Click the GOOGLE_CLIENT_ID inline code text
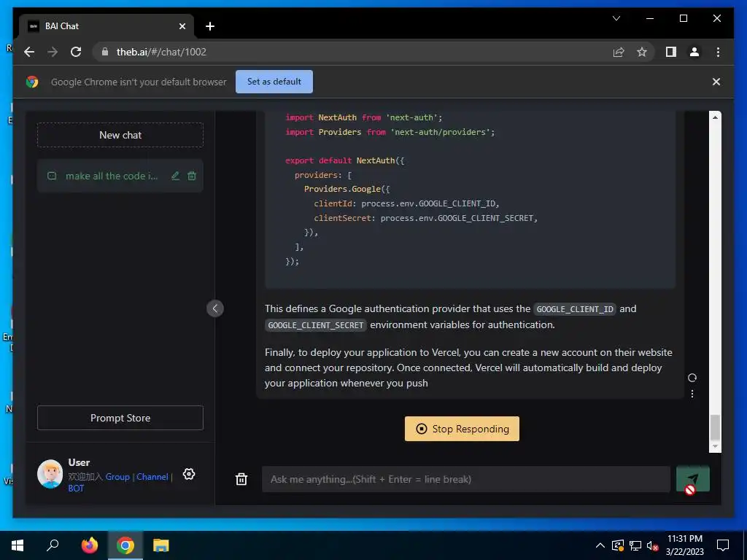The height and width of the screenshot is (560, 747). coord(575,309)
